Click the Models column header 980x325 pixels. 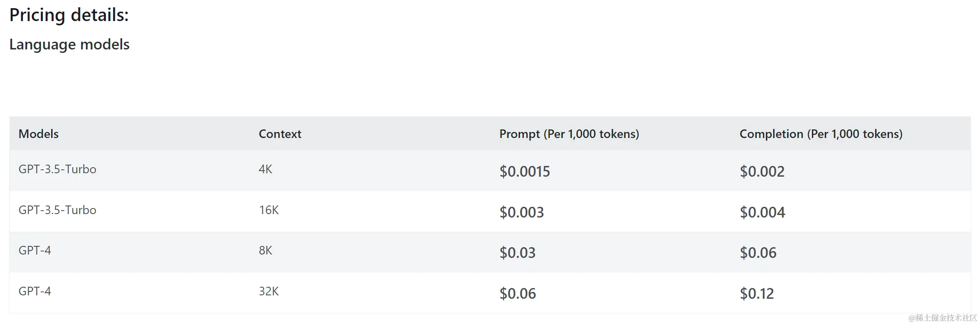pyautogui.click(x=38, y=134)
